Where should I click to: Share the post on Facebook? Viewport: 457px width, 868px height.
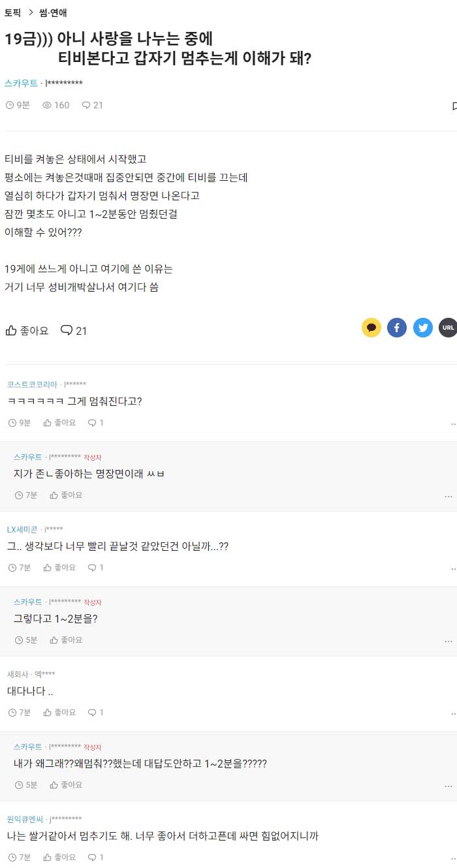397,328
